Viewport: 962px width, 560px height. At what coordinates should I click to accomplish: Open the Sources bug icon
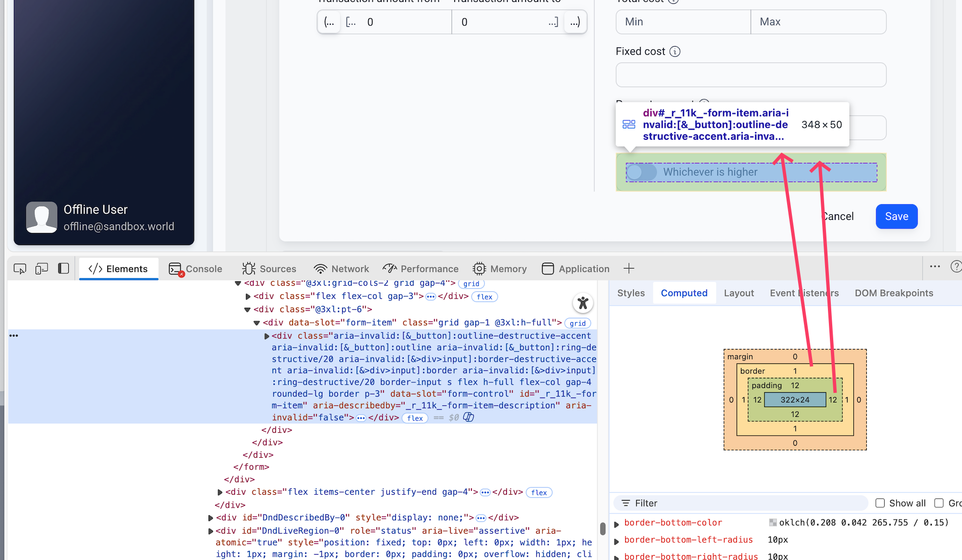tap(248, 268)
